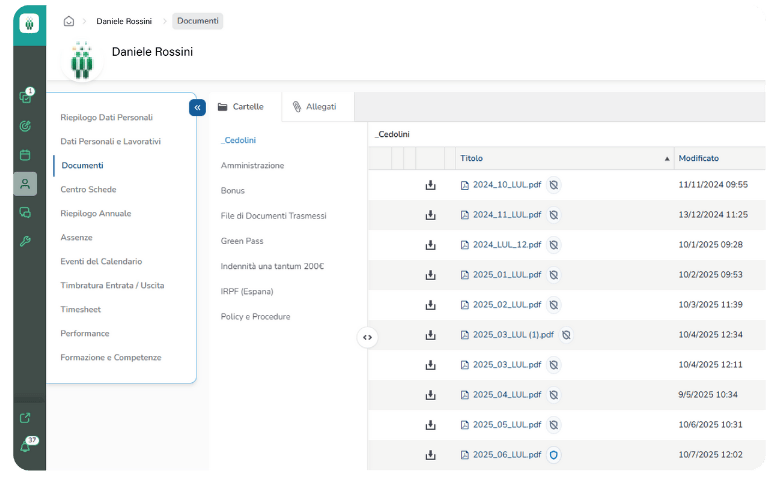Click the Documenti breadcrumb chip
780x480 pixels.
(197, 21)
